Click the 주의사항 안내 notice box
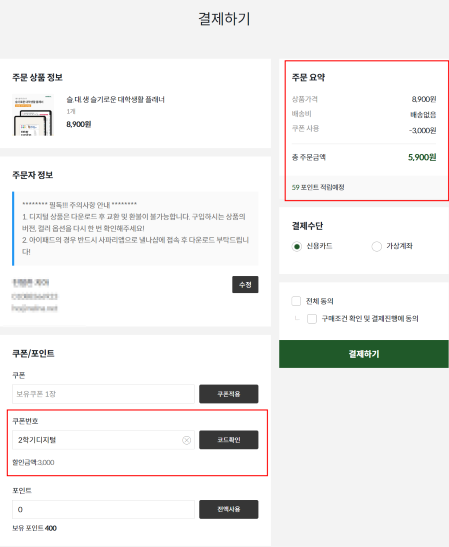The image size is (449, 547). pos(135,228)
